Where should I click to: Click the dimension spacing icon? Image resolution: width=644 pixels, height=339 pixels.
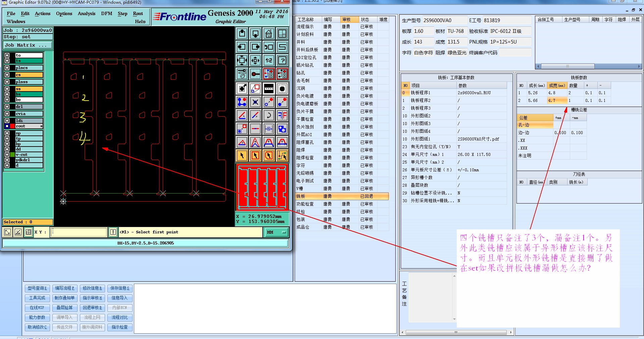point(269,129)
